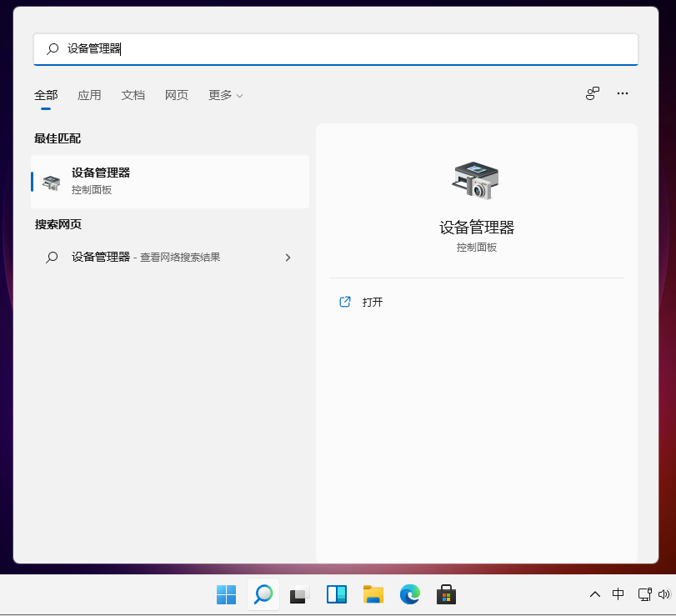Click the 中 IME indicator in system tray
This screenshot has height=616, width=676.
[618, 594]
